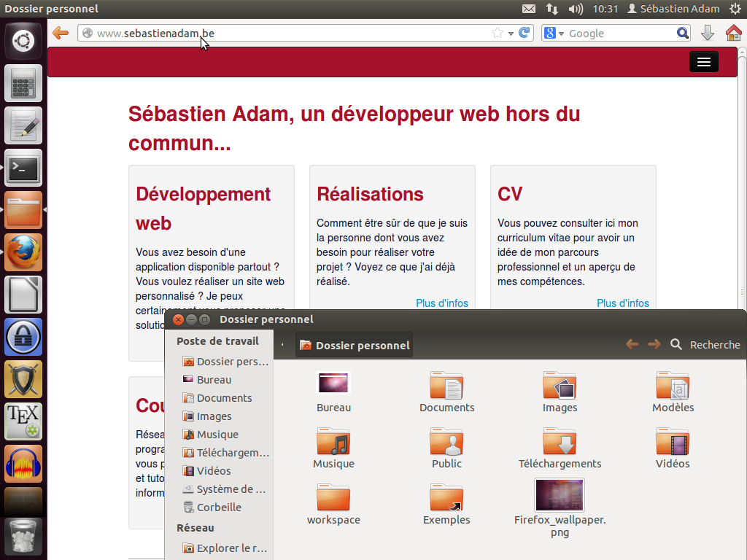This screenshot has width=747, height=560.
Task: Click Plus d'infos under Réalisations
Action: [x=441, y=303]
